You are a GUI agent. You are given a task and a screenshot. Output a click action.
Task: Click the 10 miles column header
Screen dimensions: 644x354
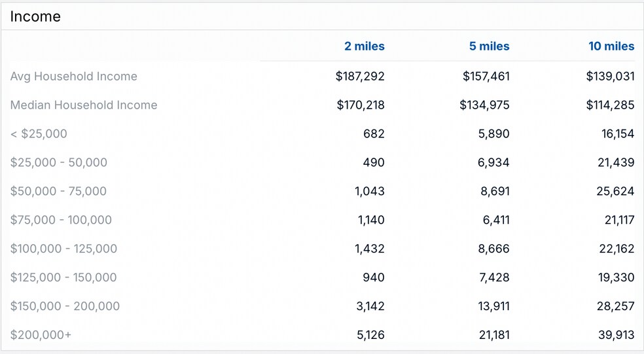611,46
